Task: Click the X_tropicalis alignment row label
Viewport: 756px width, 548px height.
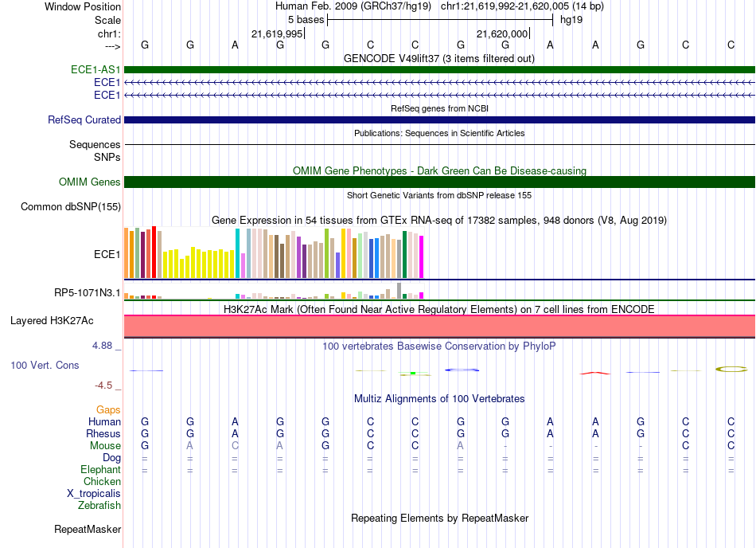Action: point(94,494)
